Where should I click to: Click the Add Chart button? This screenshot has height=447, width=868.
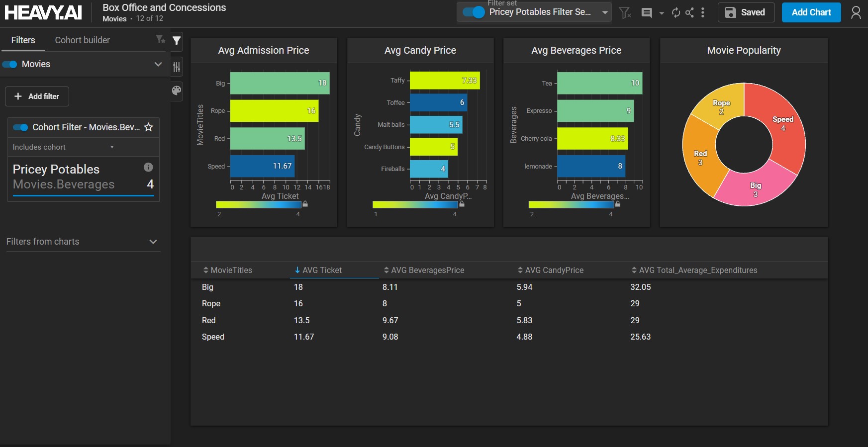coord(811,12)
